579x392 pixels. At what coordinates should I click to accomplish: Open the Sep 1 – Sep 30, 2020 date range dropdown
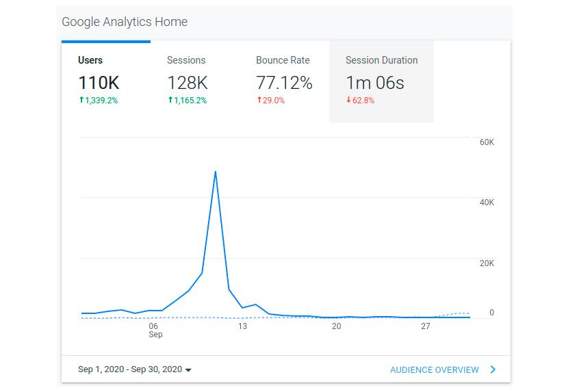[x=134, y=369]
